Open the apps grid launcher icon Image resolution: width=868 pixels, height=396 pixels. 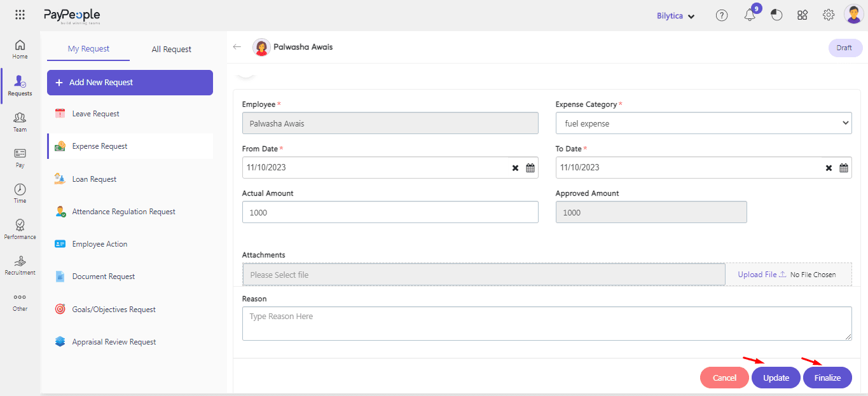pos(20,15)
